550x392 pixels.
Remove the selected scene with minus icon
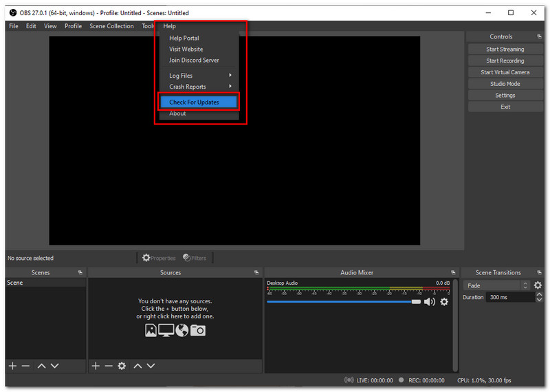tap(25, 366)
